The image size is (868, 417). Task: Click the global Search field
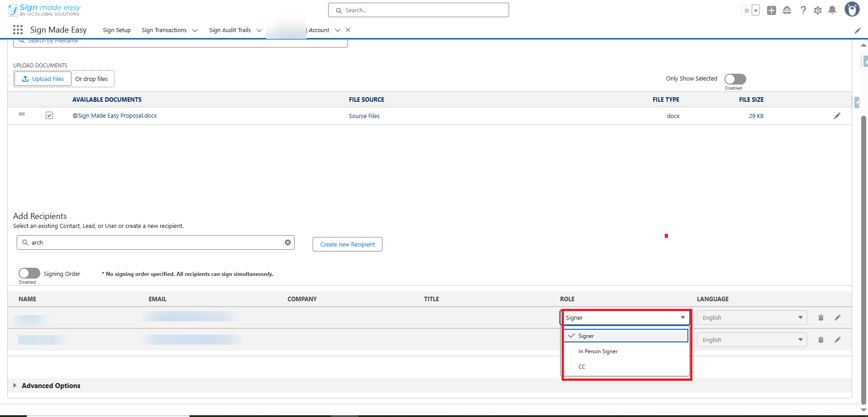coord(419,10)
